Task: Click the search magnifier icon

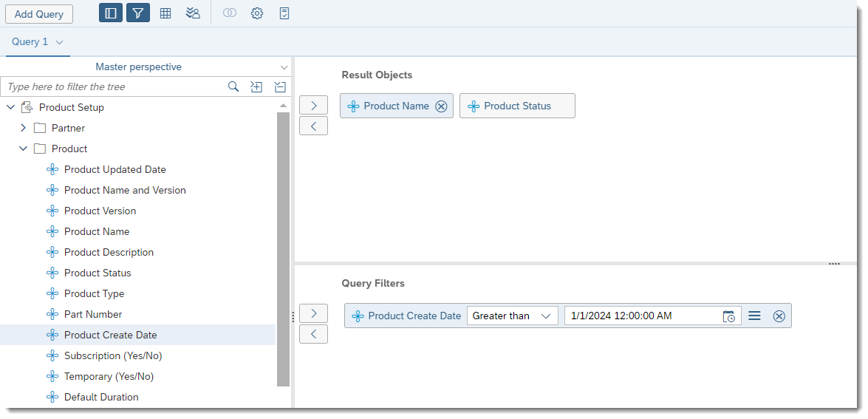Action: (233, 87)
